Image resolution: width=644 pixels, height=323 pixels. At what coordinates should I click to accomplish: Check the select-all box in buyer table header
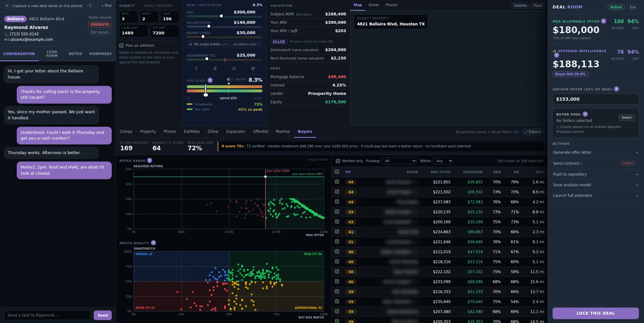(337, 172)
